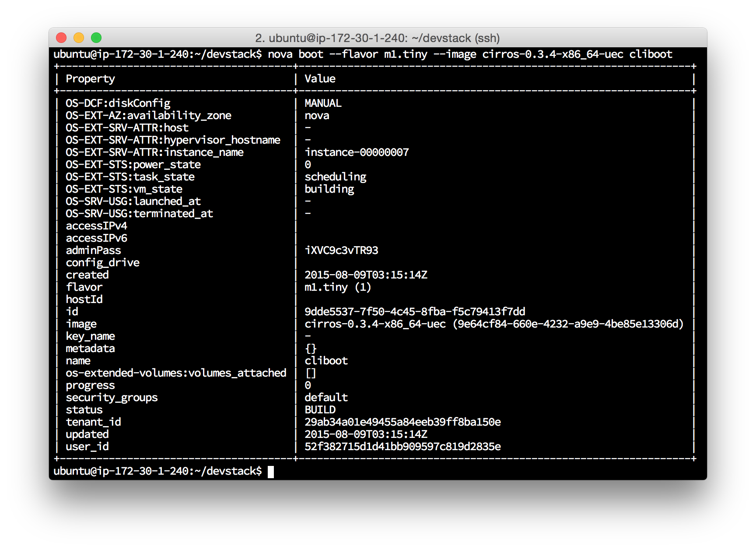756x550 pixels.
Task: Click the cursor at the bottom prompt
Action: [271, 472]
